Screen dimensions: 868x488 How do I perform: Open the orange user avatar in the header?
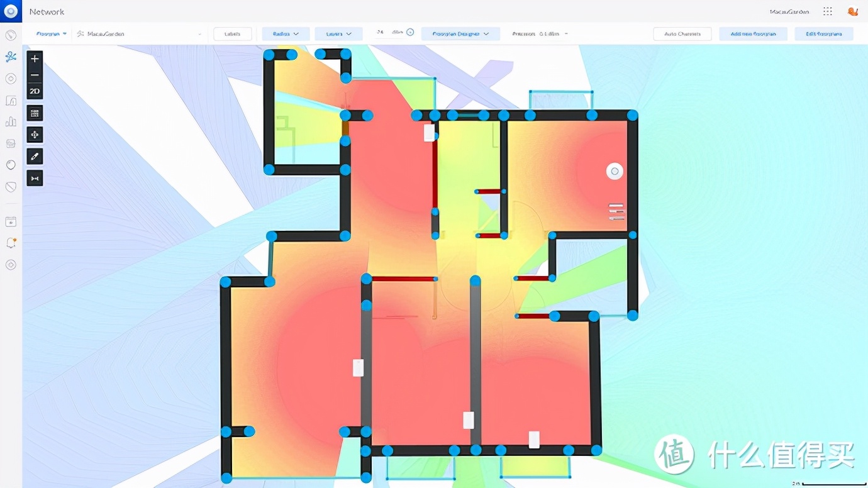pyautogui.click(x=853, y=11)
